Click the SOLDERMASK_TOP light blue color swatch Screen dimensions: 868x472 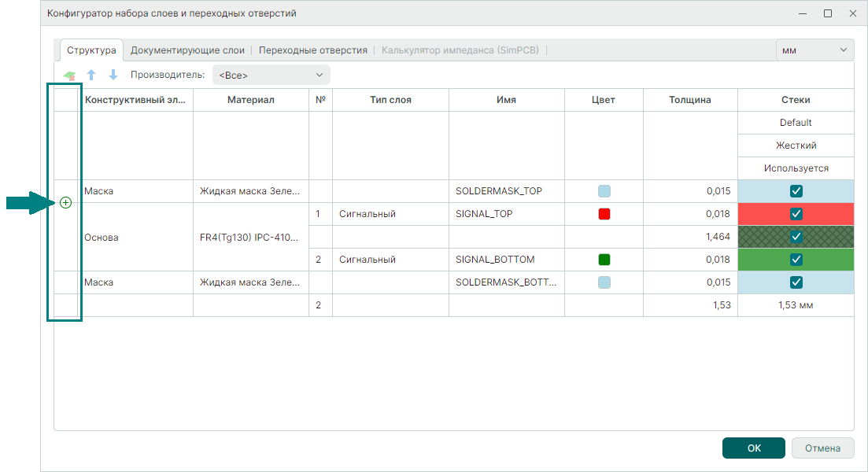tap(604, 191)
